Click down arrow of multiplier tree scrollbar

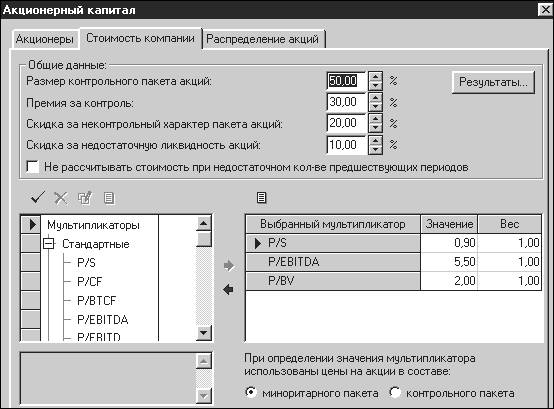[x=204, y=333]
